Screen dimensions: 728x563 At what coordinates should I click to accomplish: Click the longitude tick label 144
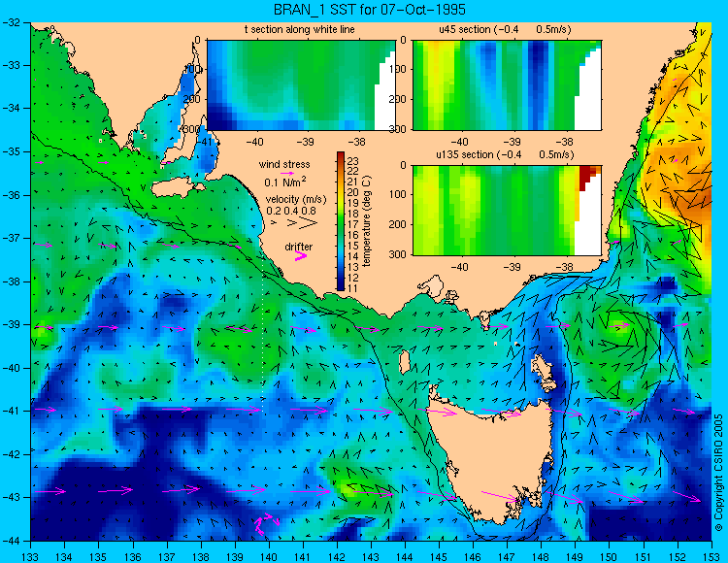(405, 556)
